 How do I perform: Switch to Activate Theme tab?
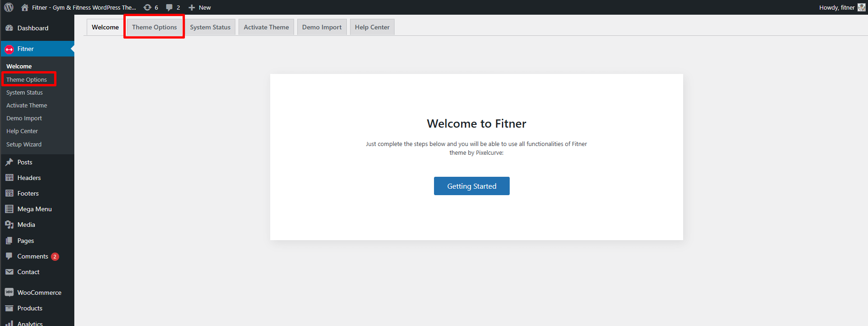pyautogui.click(x=266, y=27)
